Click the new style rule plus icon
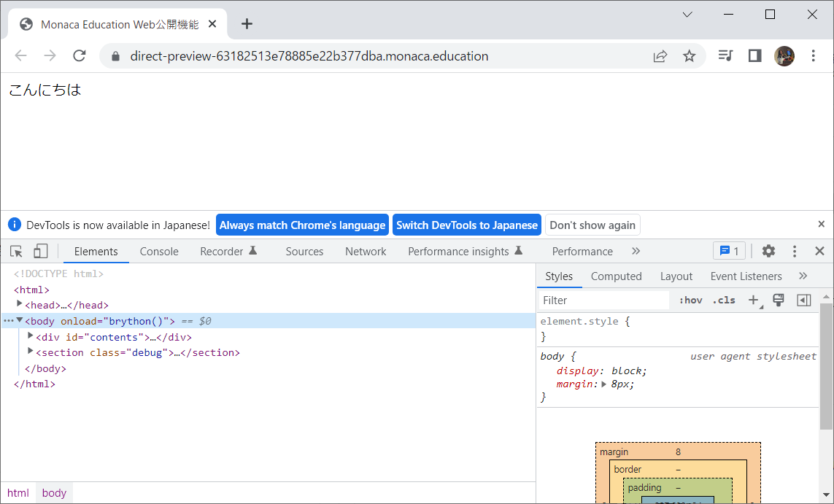The height and width of the screenshot is (504, 834). click(754, 299)
